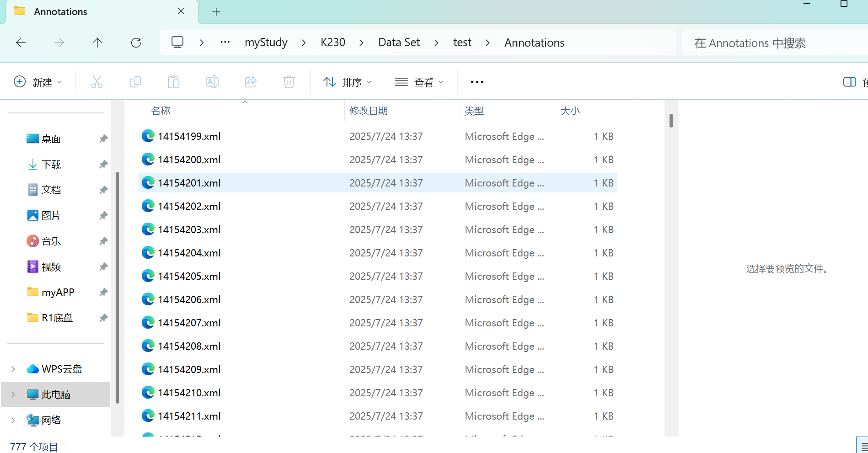868x453 pixels.
Task: Navigate to K230 breadcrumb
Action: click(333, 43)
